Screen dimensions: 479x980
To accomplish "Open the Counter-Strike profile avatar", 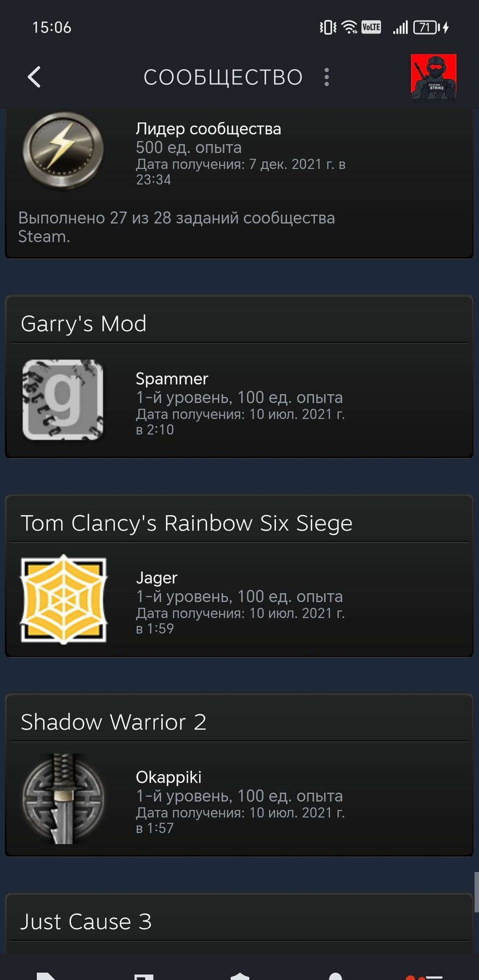I will tap(433, 77).
